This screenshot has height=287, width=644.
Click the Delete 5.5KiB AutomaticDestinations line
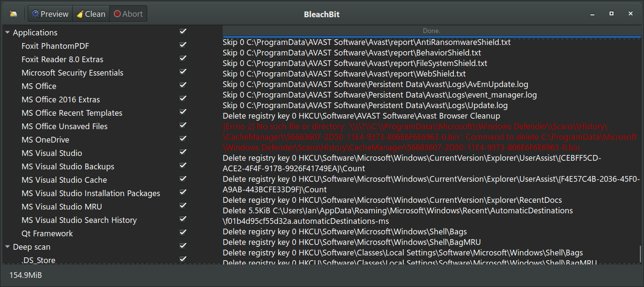tap(397, 216)
